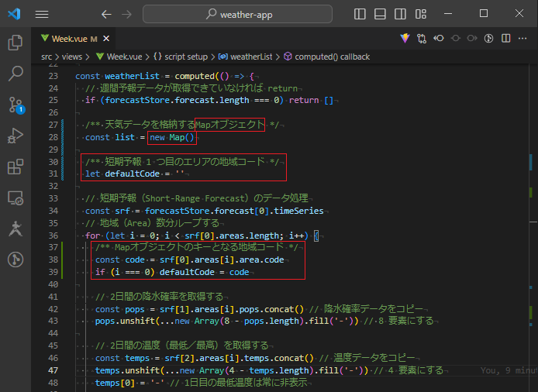Viewport: 538px width, 392px height.
Task: Open the Remote Explorer view
Action: point(15,198)
